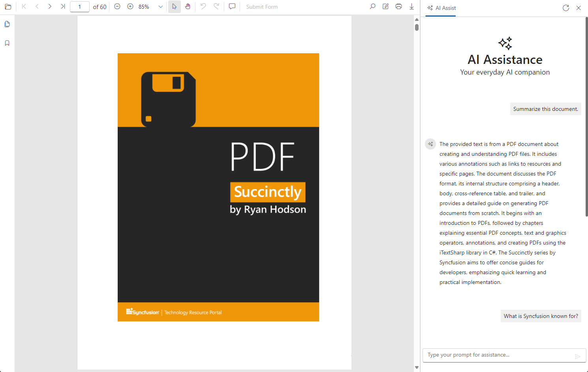Undo the last action
Viewport: 588px width, 372px height.
coord(203,7)
